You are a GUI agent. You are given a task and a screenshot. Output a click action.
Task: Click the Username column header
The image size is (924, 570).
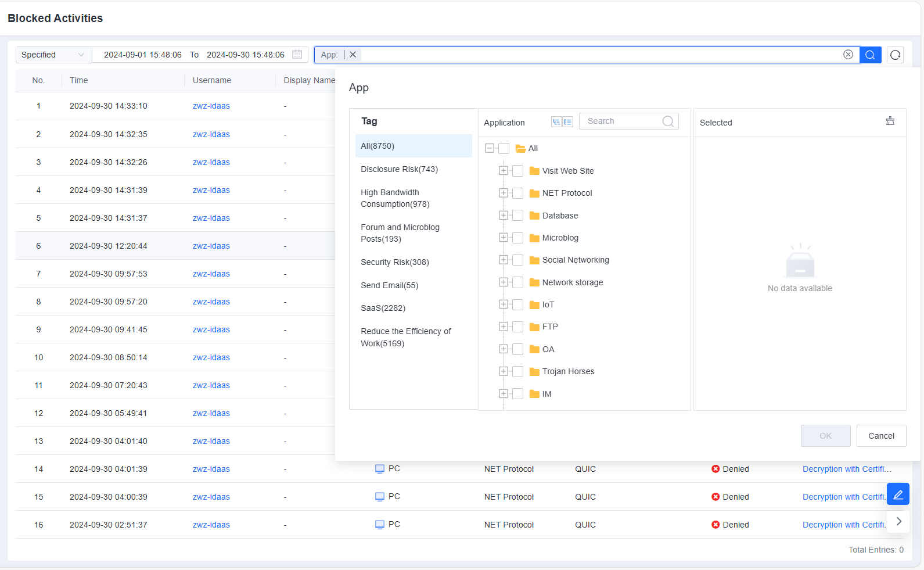pos(212,80)
